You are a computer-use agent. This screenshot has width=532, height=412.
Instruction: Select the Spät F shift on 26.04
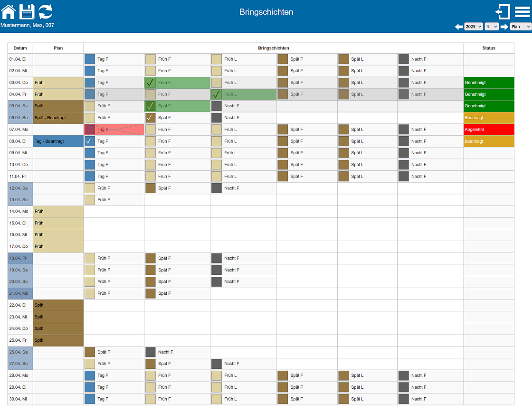pos(114,352)
